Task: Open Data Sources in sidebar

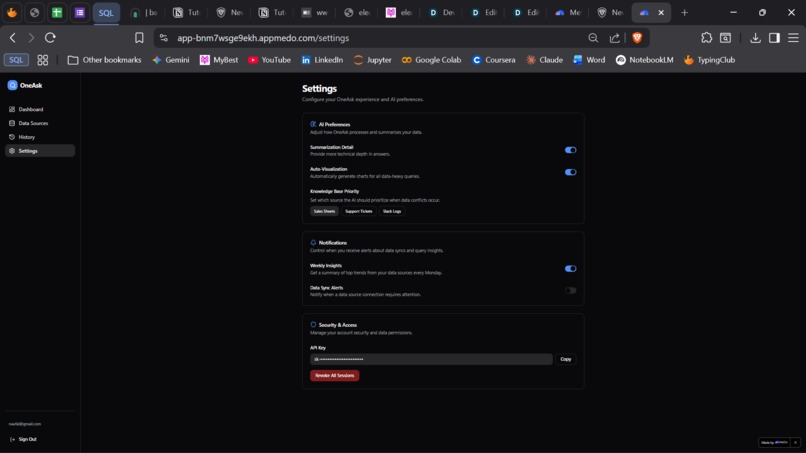Action: [x=40, y=123]
